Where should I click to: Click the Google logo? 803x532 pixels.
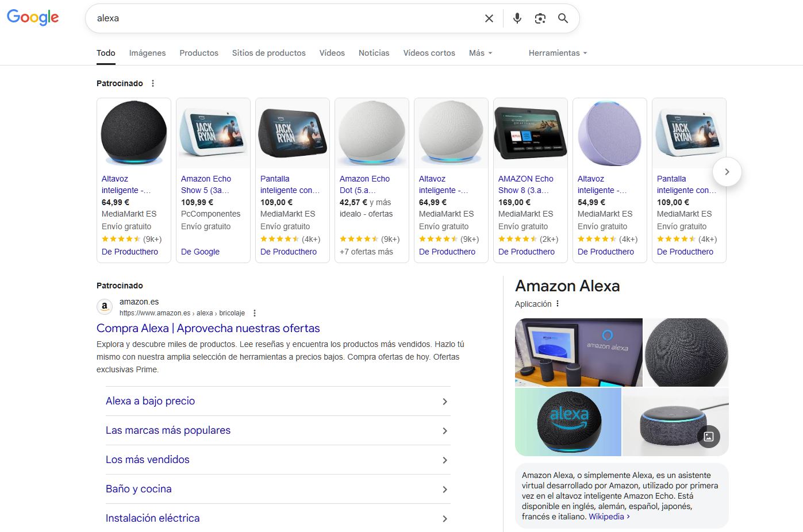coord(33,17)
